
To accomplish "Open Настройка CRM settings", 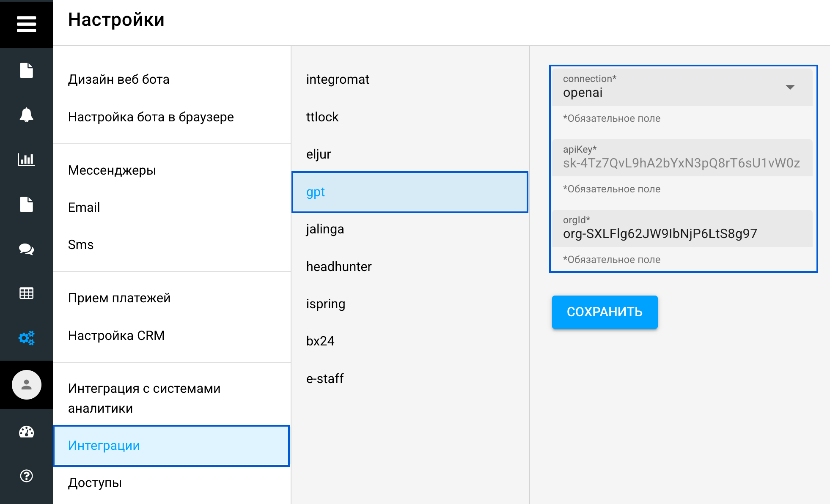I will click(116, 336).
